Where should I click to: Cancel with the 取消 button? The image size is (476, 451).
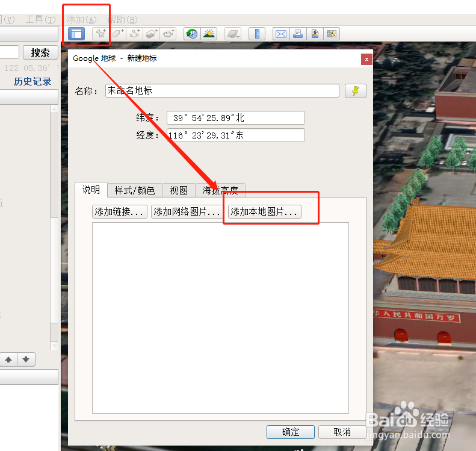[x=342, y=432]
